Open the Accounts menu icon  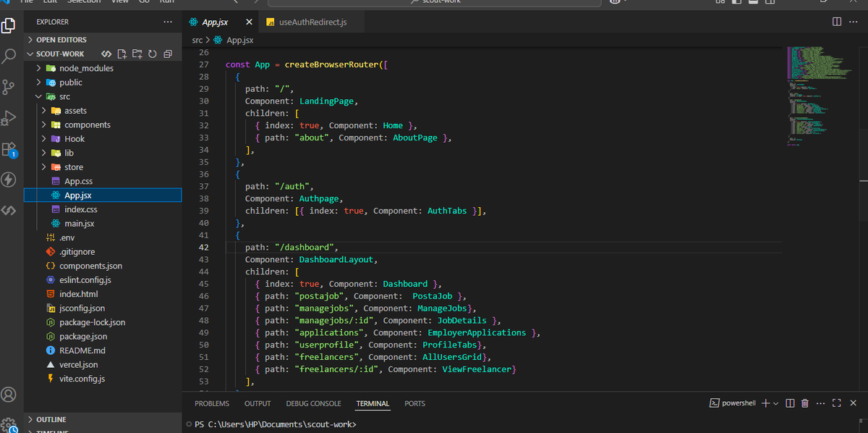[9, 395]
